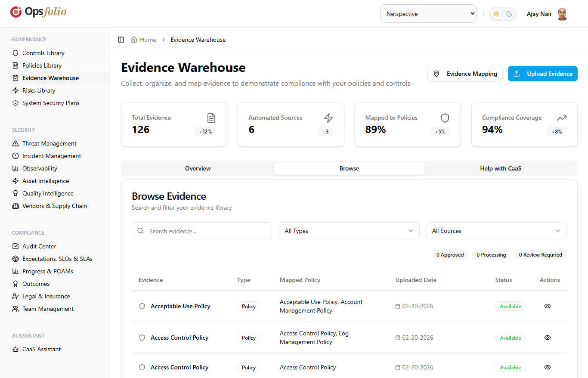This screenshot has width=588, height=378.
Task: Open Evidence Mapping
Action: (x=465, y=74)
